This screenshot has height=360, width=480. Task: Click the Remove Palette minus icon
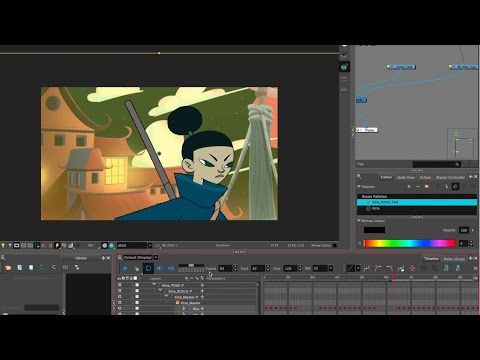(x=418, y=186)
